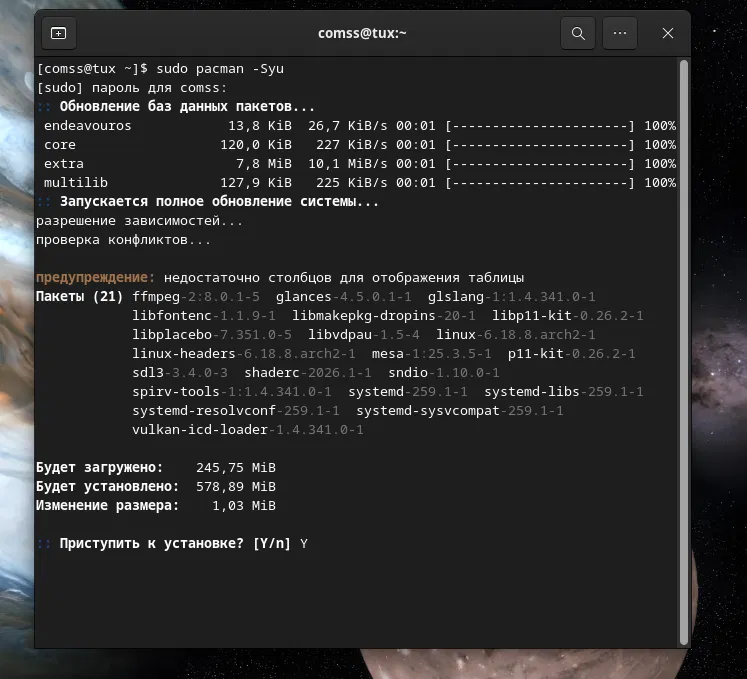Click the 127,9 KiB size value
The image size is (747, 679).
[x=256, y=182]
